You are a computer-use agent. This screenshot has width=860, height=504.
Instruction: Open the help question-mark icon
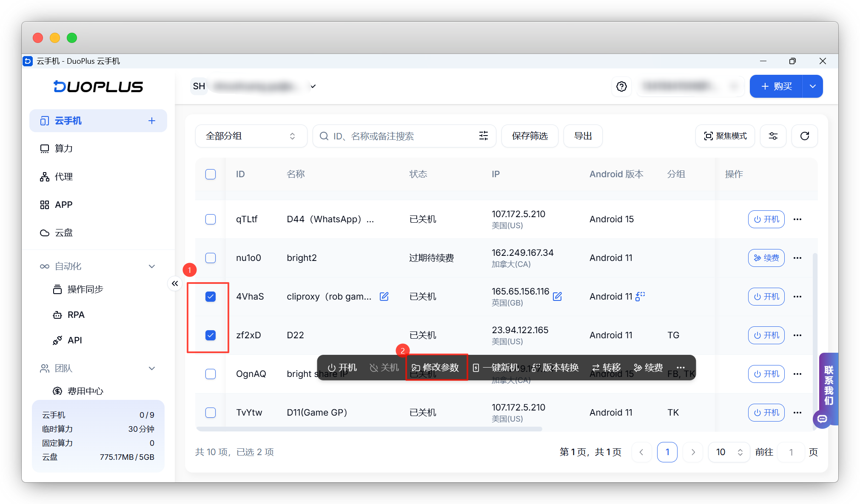tap(621, 86)
